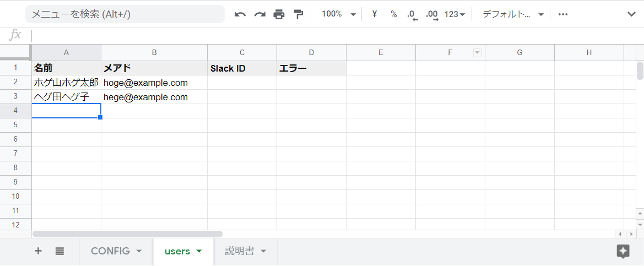Viewport: 644px width, 266px height.
Task: Open the CONFIG tab dropdown arrow
Action: (139, 251)
